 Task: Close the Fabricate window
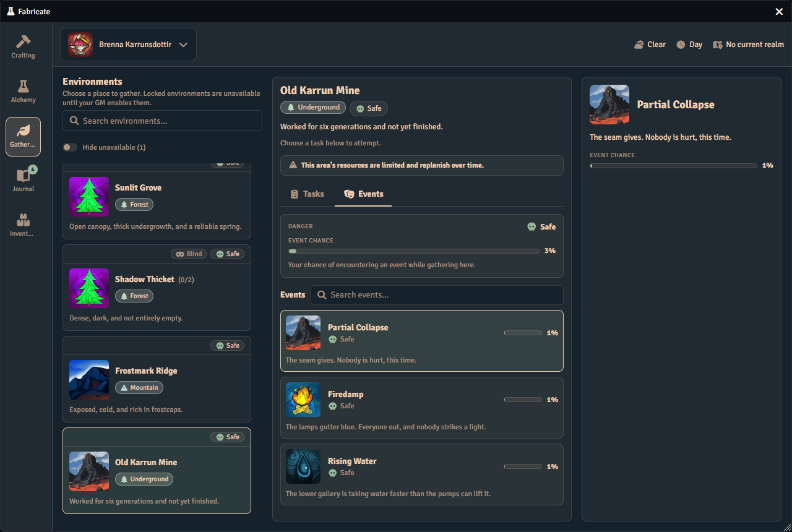780,11
